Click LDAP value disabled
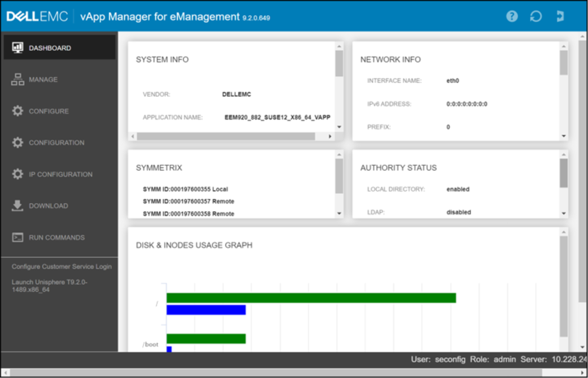Screen dimensions: 588x378 (458, 212)
